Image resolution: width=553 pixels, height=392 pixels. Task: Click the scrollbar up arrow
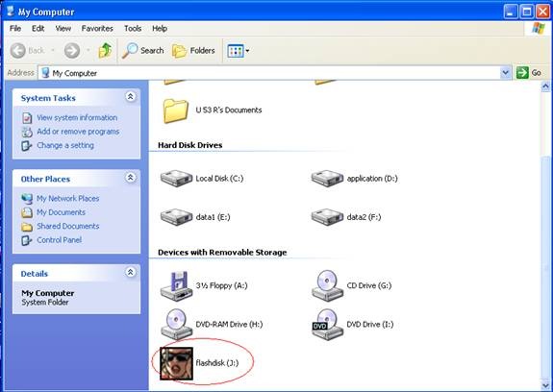pyautogui.click(x=545, y=86)
